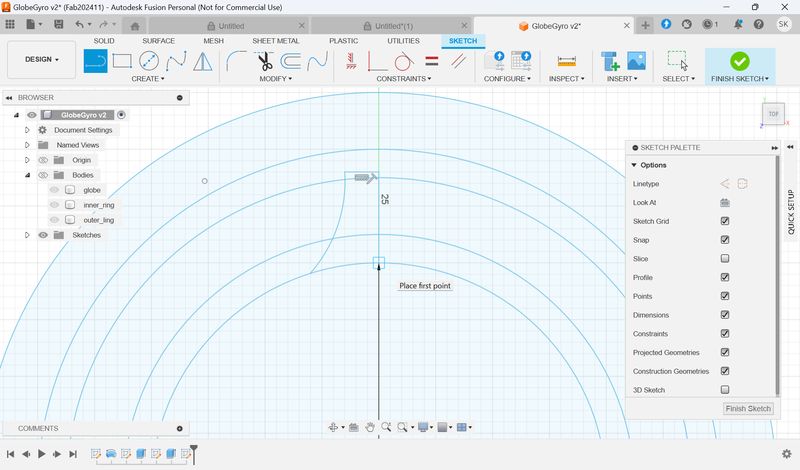Select the Fillet tool in Modify
This screenshot has height=470, width=800.
(236, 61)
